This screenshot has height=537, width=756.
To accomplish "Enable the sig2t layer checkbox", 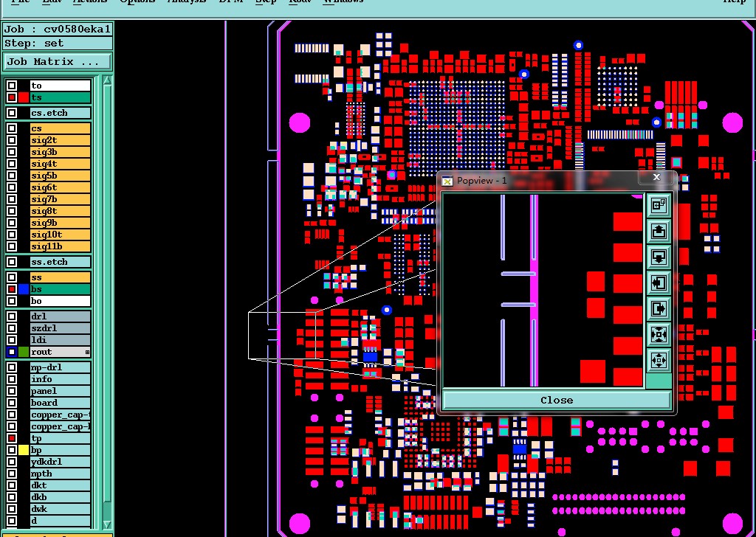I will pyautogui.click(x=12, y=140).
